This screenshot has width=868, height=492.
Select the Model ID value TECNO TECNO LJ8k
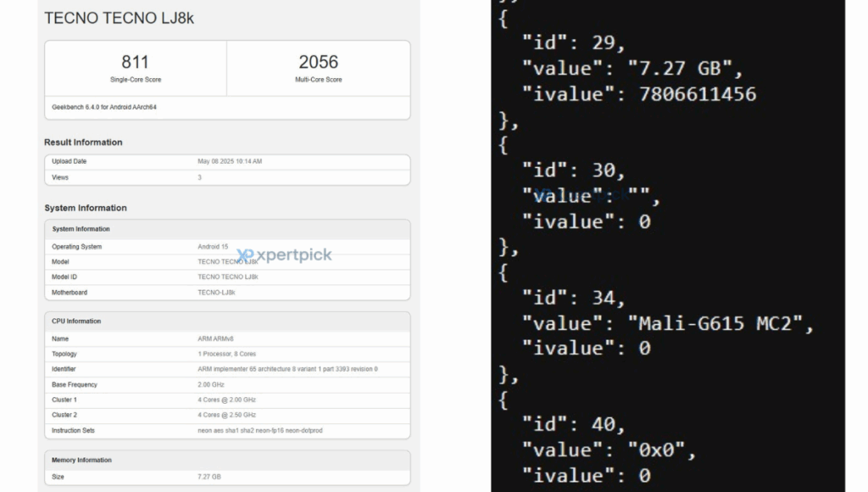point(227,277)
